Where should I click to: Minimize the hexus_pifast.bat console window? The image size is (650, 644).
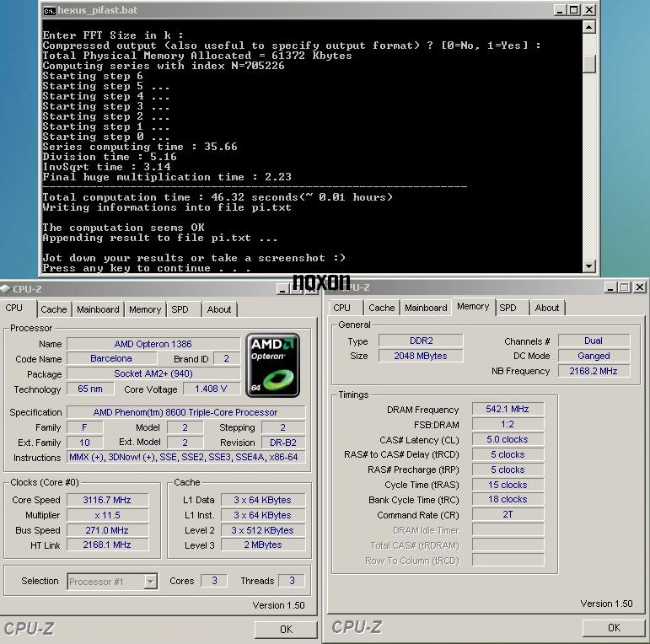point(560,10)
